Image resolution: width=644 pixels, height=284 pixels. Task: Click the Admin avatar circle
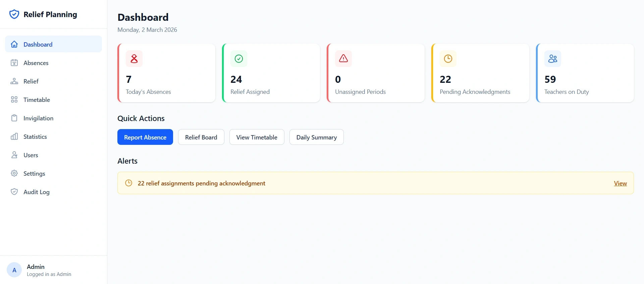pyautogui.click(x=14, y=270)
